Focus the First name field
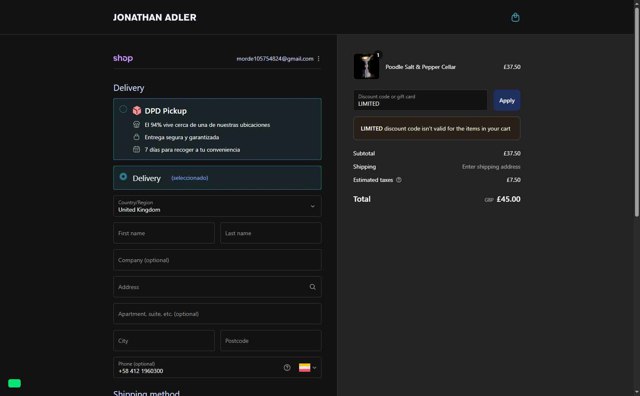Screen dimensions: 640x396 [x=164, y=233]
